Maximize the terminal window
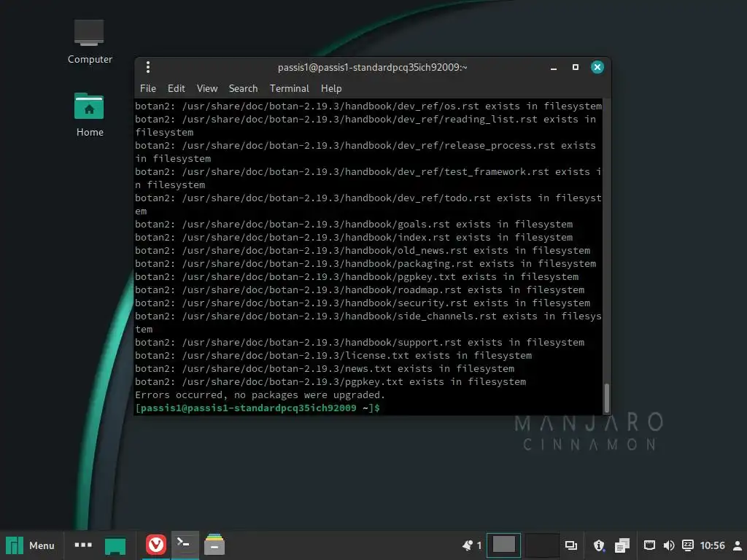 point(576,67)
